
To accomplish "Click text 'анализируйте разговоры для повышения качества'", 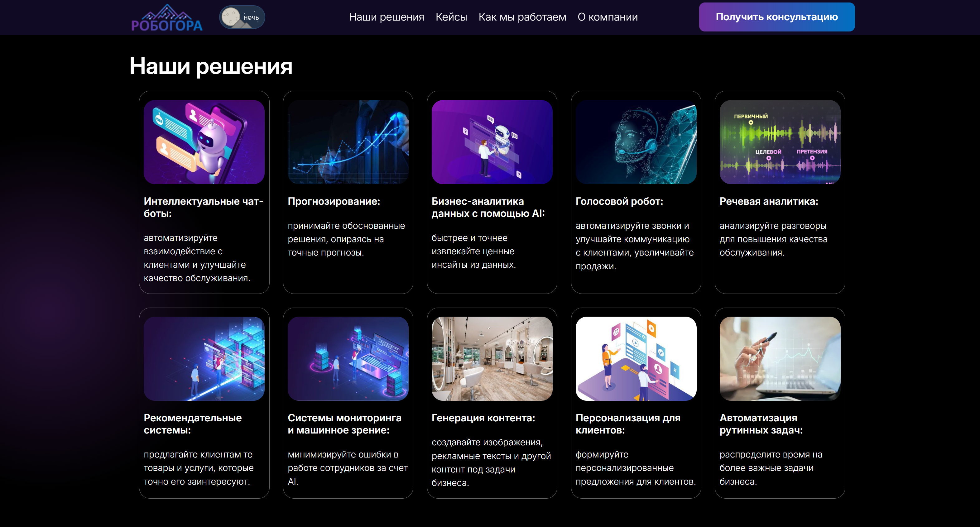I will [x=773, y=239].
